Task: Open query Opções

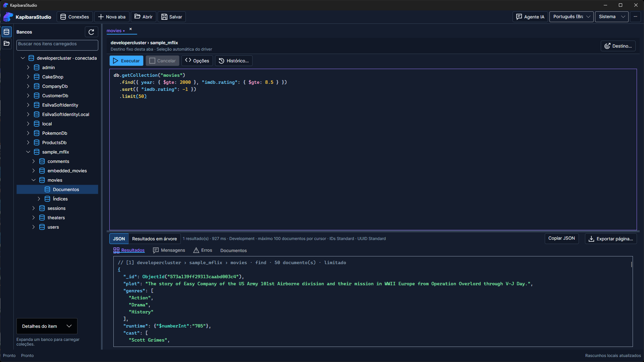Action: (197, 61)
